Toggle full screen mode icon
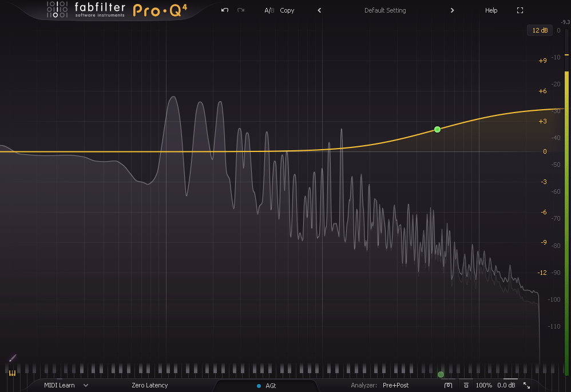 (520, 10)
